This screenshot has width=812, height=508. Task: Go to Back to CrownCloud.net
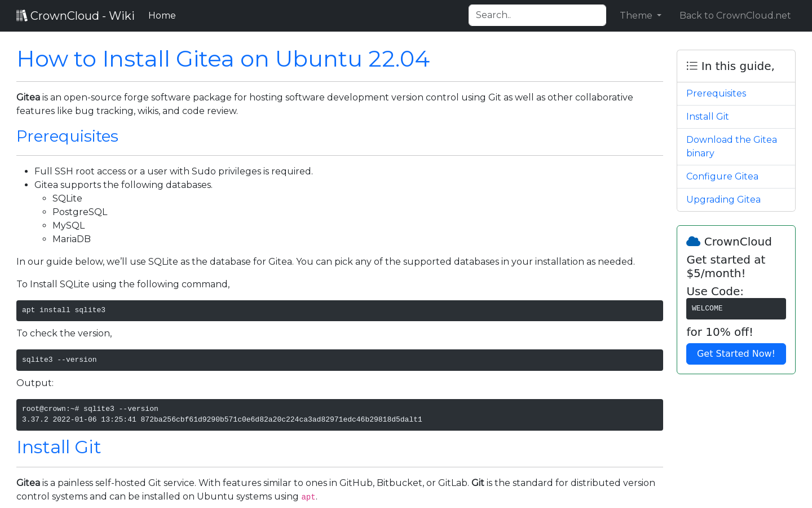tap(735, 16)
